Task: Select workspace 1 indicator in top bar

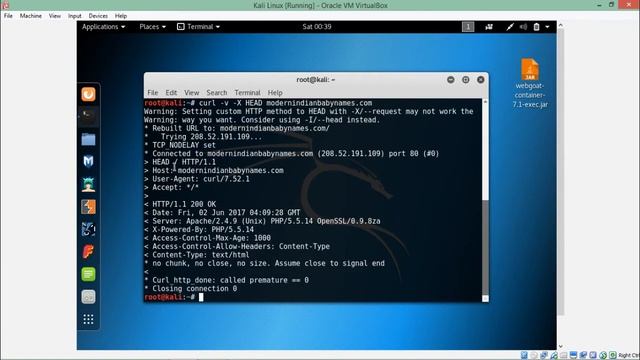Action: click(468, 27)
